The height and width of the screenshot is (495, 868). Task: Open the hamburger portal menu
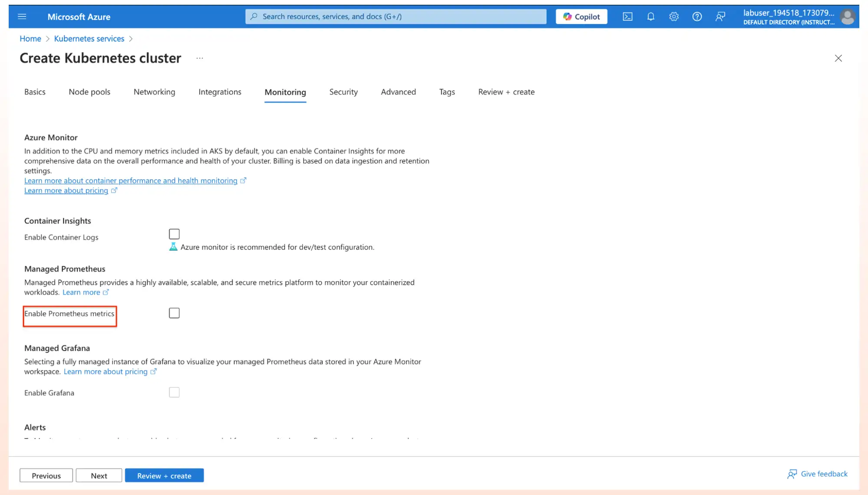pos(22,16)
